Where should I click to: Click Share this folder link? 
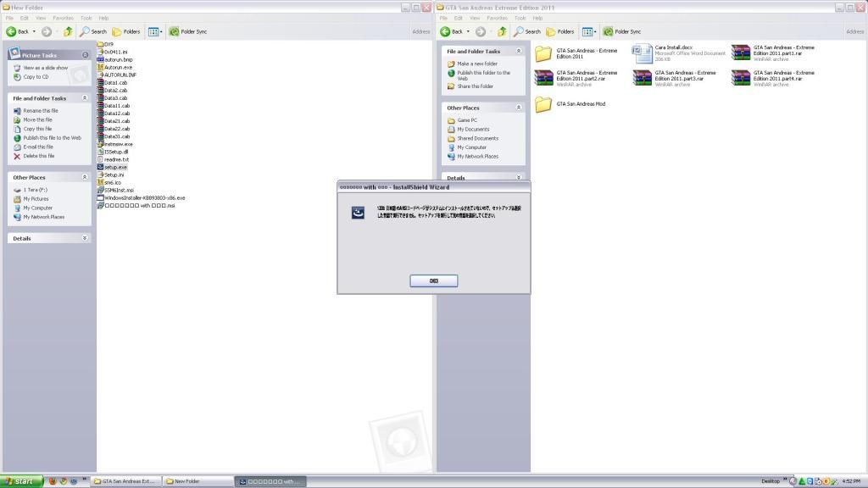click(x=475, y=86)
